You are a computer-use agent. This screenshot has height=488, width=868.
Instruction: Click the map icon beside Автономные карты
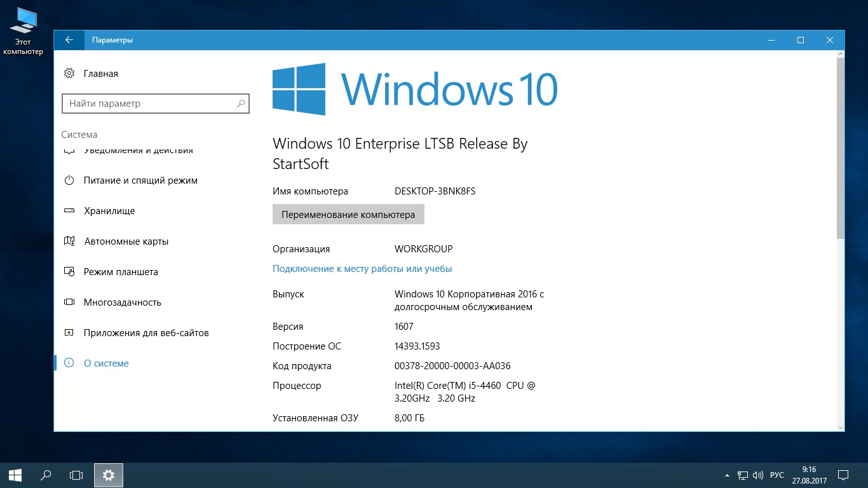tap(70, 241)
